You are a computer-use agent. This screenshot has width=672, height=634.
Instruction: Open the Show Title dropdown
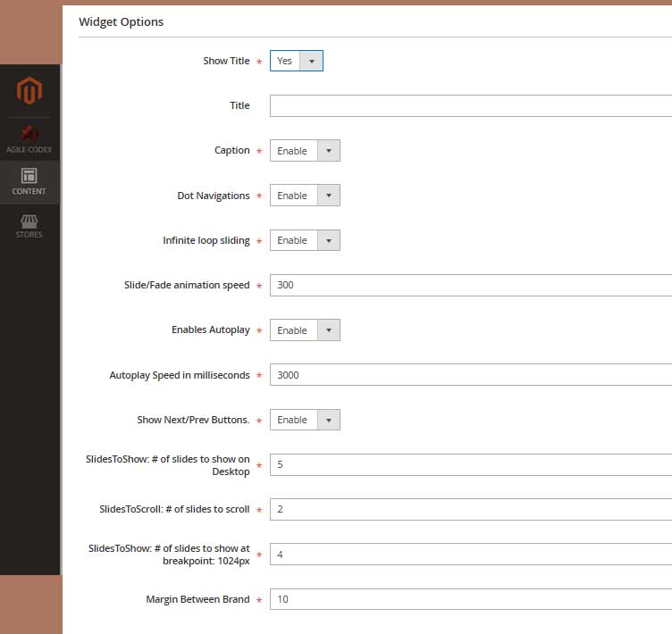pos(296,61)
